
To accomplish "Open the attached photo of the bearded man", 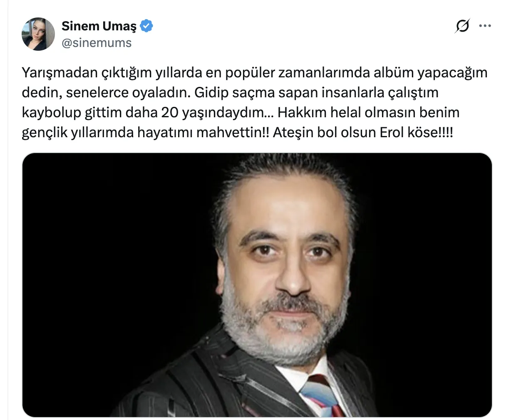I will (x=257, y=285).
